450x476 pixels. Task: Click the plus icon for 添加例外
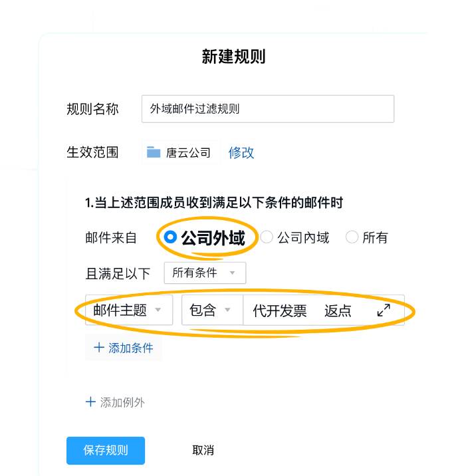click(x=90, y=402)
